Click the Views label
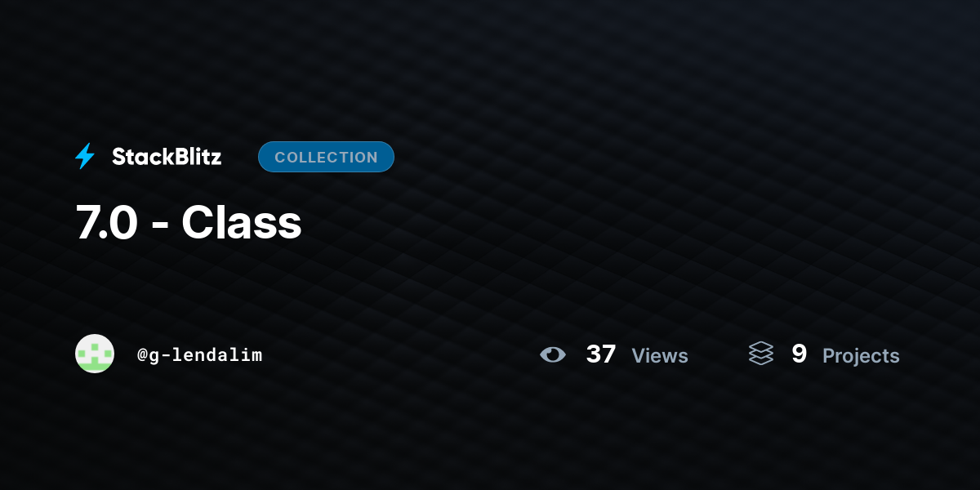Image resolution: width=980 pixels, height=490 pixels. pyautogui.click(x=660, y=356)
